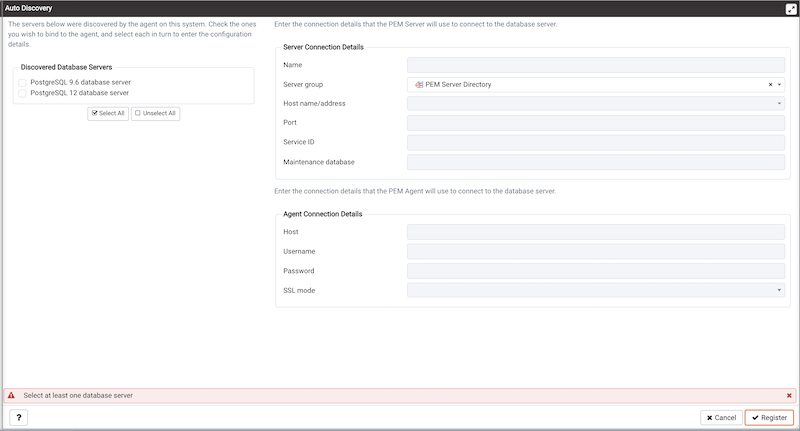
Task: Click the PostgreSQL 12 database server label
Action: [80, 93]
